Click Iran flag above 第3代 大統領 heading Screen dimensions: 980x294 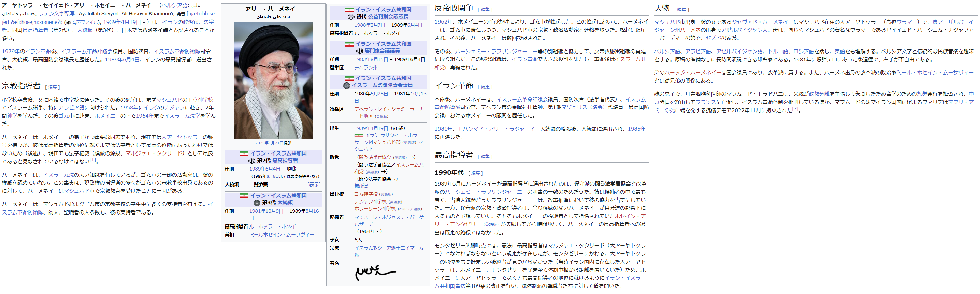(x=244, y=196)
